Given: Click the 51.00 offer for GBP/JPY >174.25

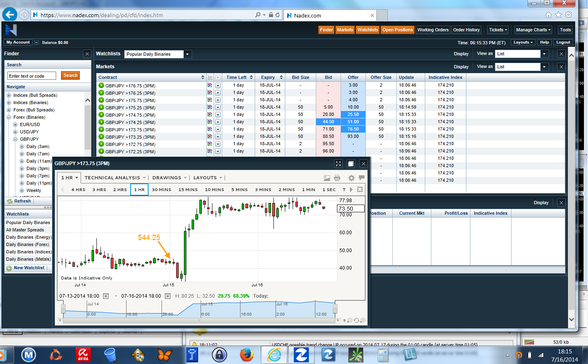Looking at the screenshot, I should [353, 122].
